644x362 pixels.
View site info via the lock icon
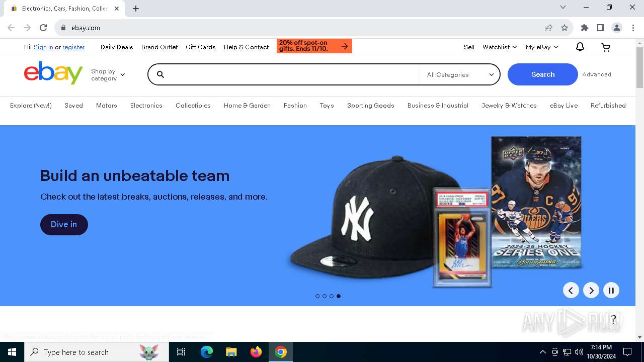[63, 28]
